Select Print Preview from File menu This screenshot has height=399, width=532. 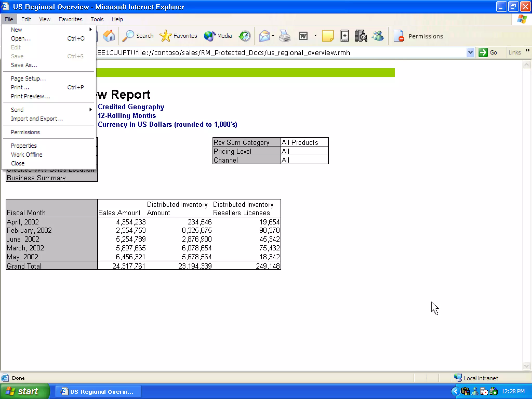pos(30,96)
